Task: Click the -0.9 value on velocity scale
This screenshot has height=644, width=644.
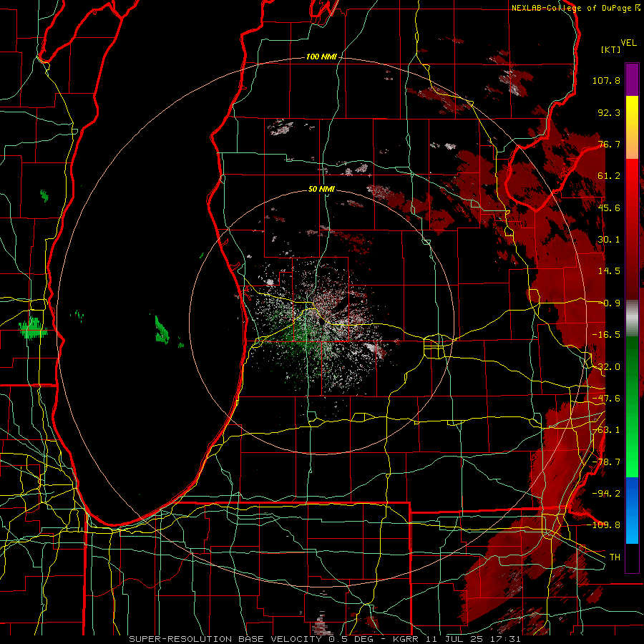Action: pos(609,303)
